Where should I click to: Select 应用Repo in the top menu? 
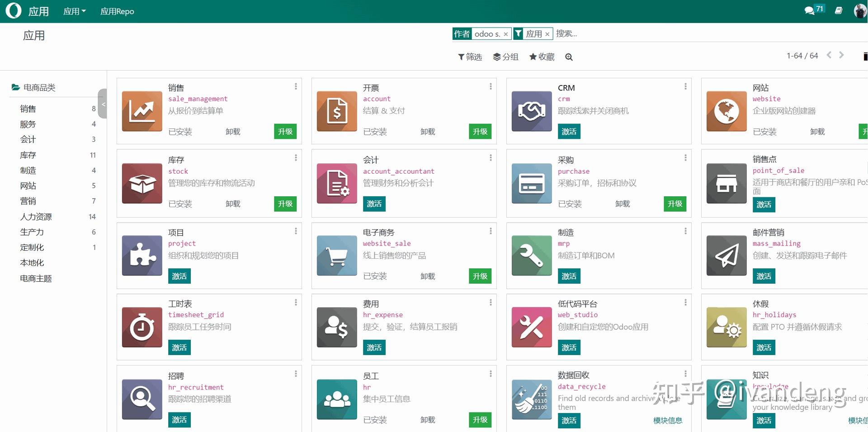click(x=117, y=11)
